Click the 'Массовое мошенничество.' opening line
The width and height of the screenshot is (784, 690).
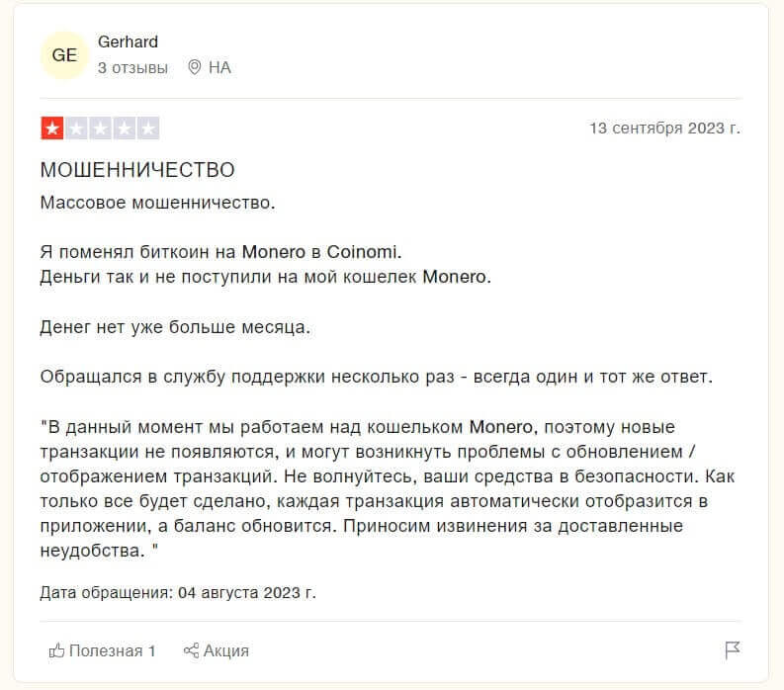157,203
